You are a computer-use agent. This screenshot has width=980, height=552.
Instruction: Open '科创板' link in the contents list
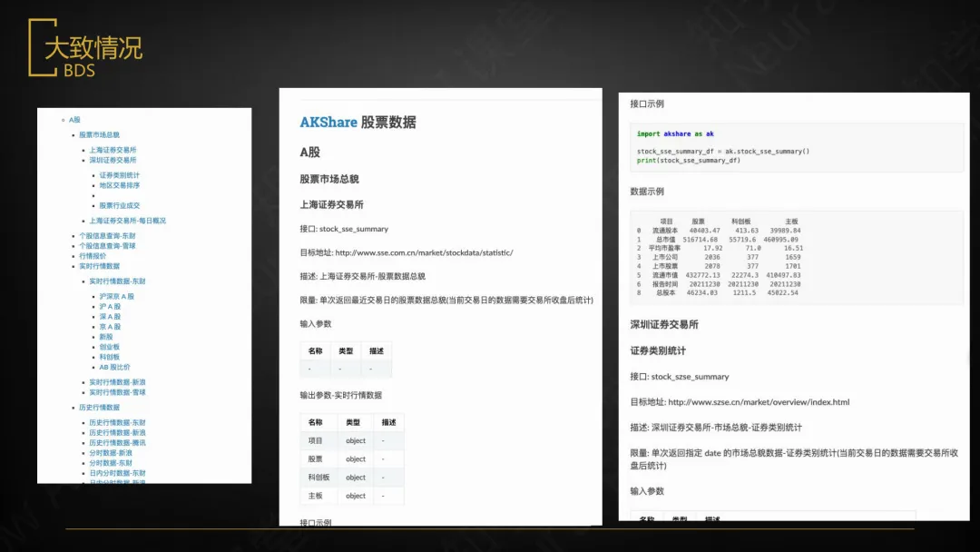pyautogui.click(x=110, y=357)
